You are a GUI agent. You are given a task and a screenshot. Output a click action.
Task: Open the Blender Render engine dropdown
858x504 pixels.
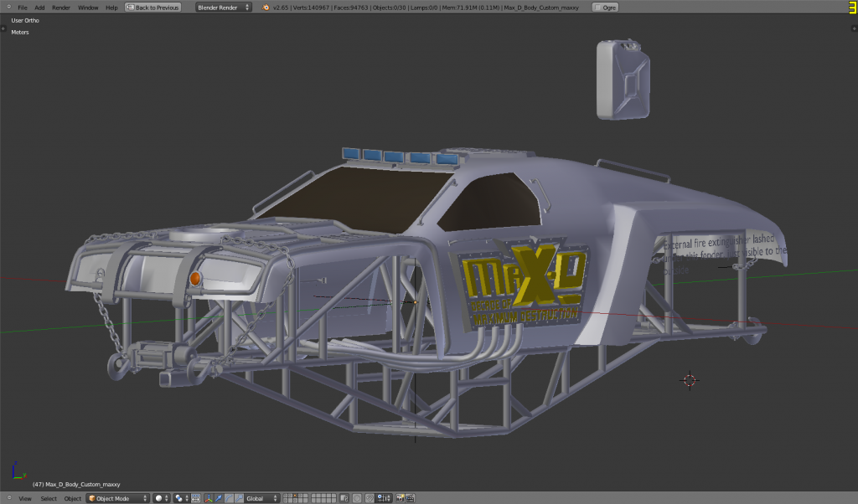pyautogui.click(x=223, y=8)
